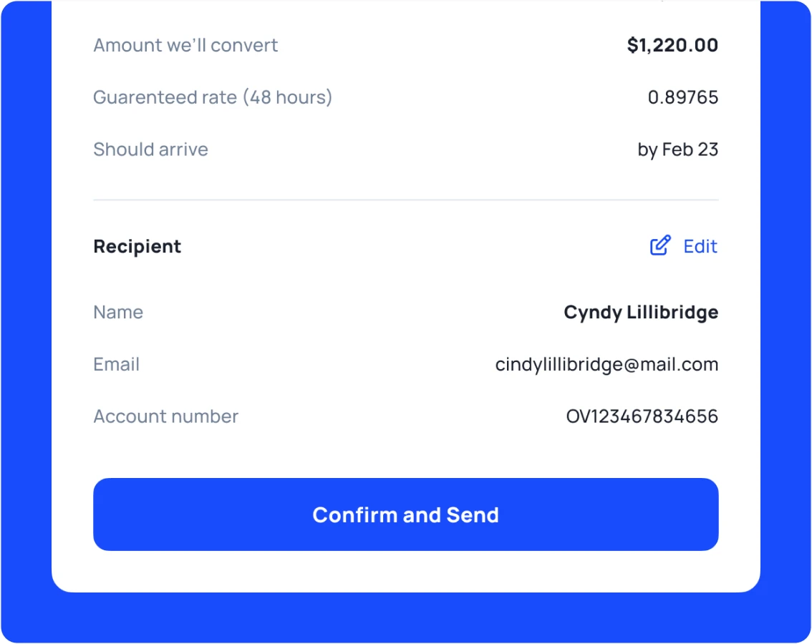Click the recipient email address
This screenshot has width=812, height=644.
click(606, 365)
